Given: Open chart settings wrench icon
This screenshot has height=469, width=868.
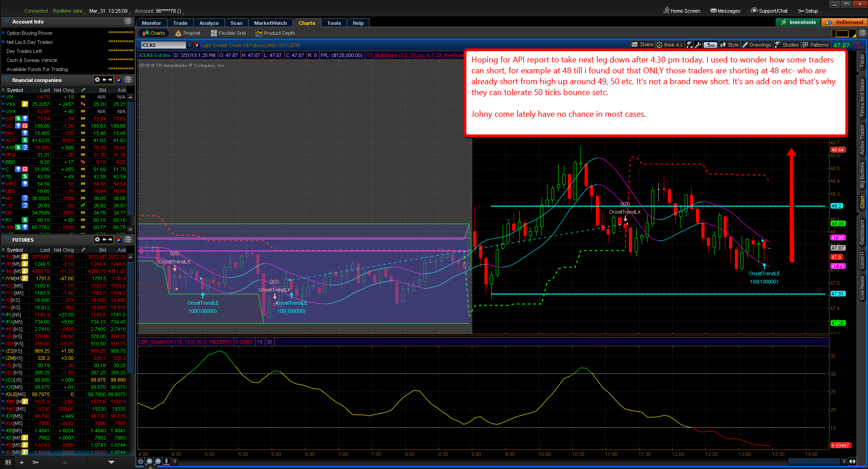Looking at the screenshot, I should 698,45.
